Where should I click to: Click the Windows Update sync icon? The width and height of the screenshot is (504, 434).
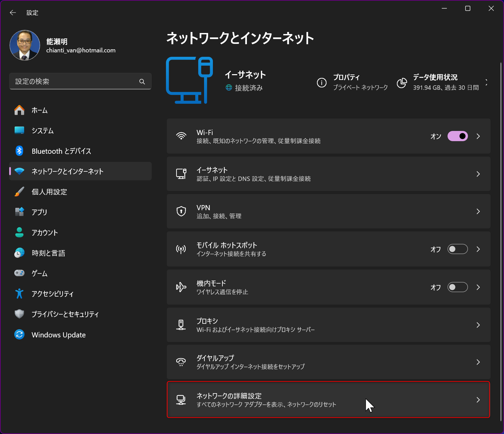(19, 335)
